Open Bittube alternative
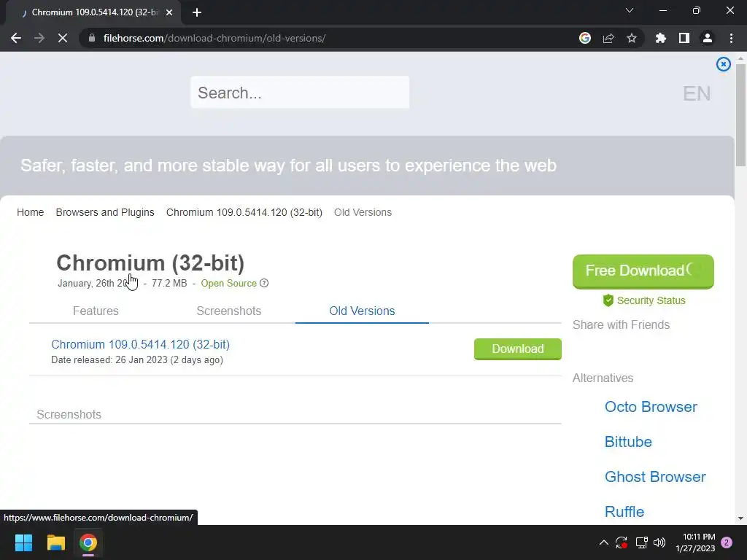Image resolution: width=747 pixels, height=560 pixels. pos(628,441)
